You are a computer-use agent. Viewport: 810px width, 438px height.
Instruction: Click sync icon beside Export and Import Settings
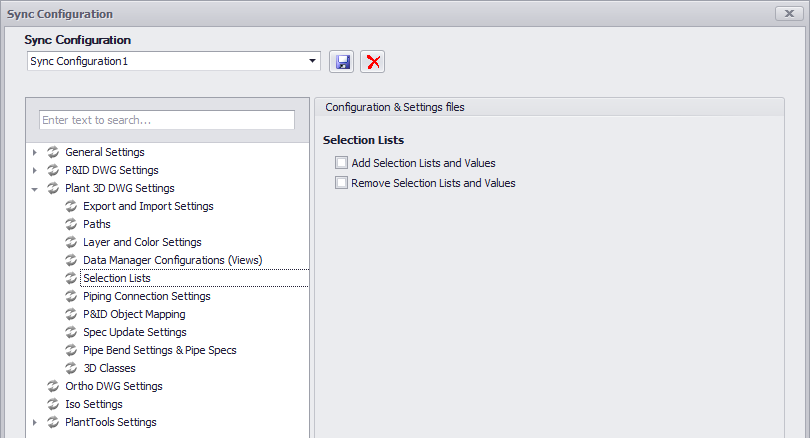(71, 206)
